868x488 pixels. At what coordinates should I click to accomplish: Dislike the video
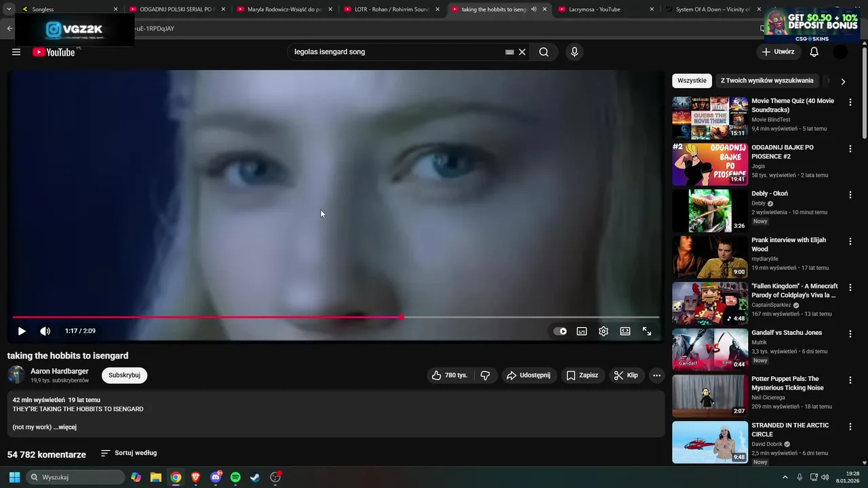[486, 375]
